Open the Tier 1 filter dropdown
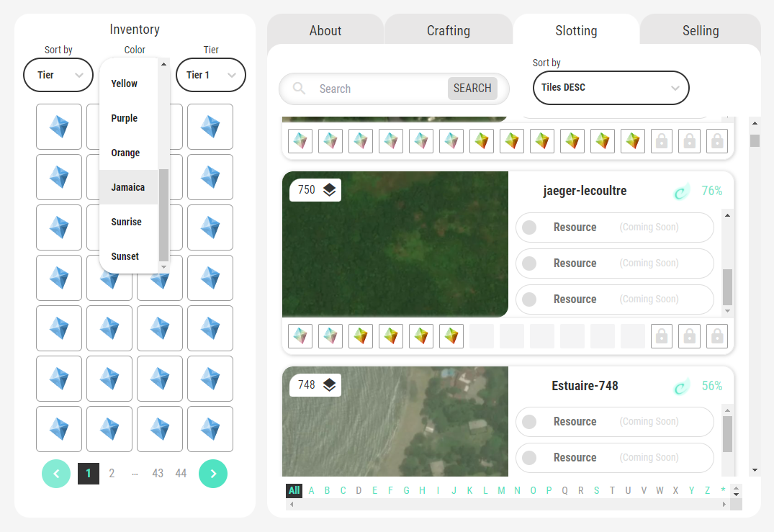 tap(211, 75)
